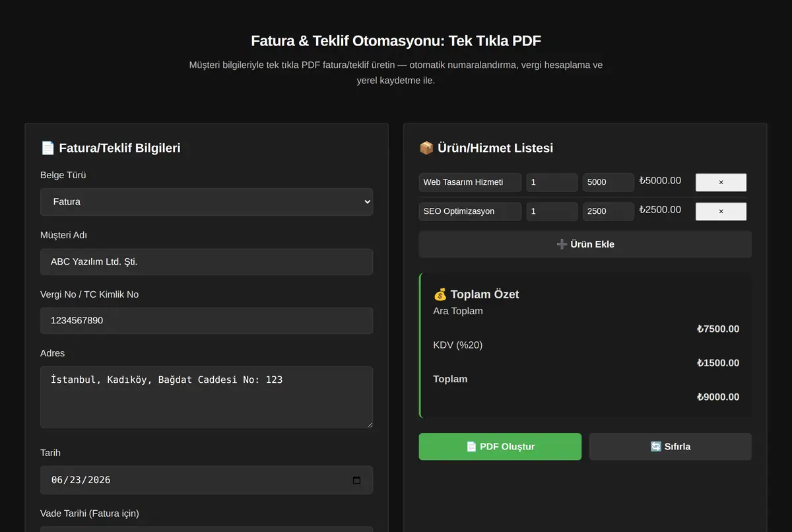Open the calendar picker icon in Tarih
Screen dimensions: 792x532
(356, 481)
